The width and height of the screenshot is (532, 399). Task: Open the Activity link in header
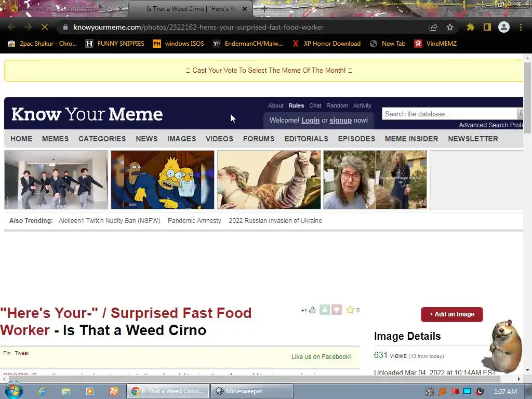click(x=362, y=105)
